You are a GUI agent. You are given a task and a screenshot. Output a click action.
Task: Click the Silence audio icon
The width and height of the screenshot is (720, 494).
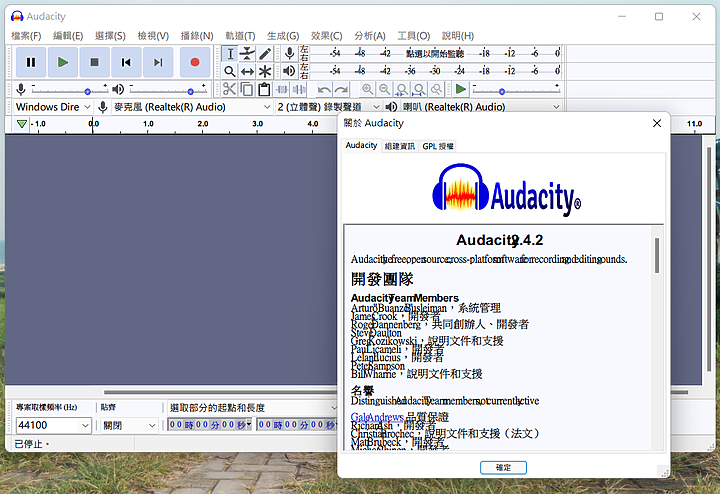coord(299,89)
